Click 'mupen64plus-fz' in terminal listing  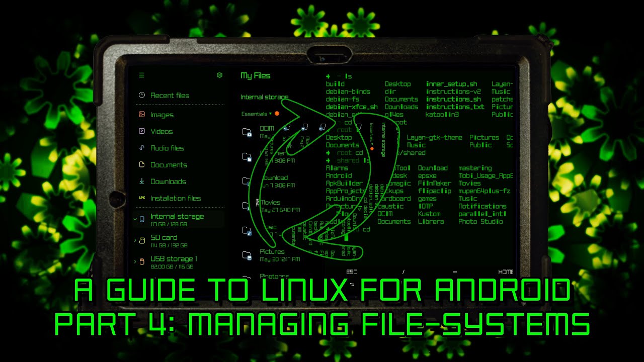tap(485, 191)
